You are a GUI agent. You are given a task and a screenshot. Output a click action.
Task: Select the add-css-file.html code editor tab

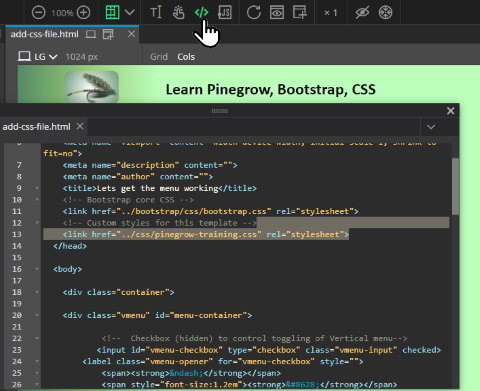(x=36, y=127)
